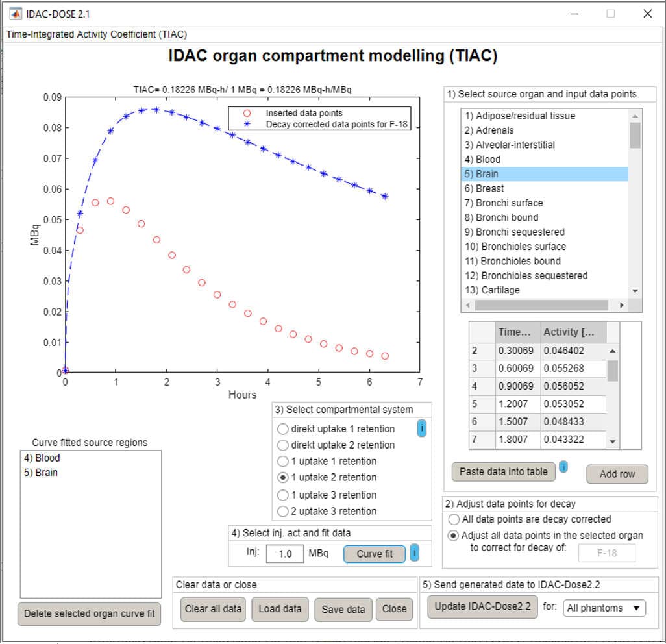Select 'Blood' in the source organ list
Screen dimensions: 666x644
pos(487,159)
